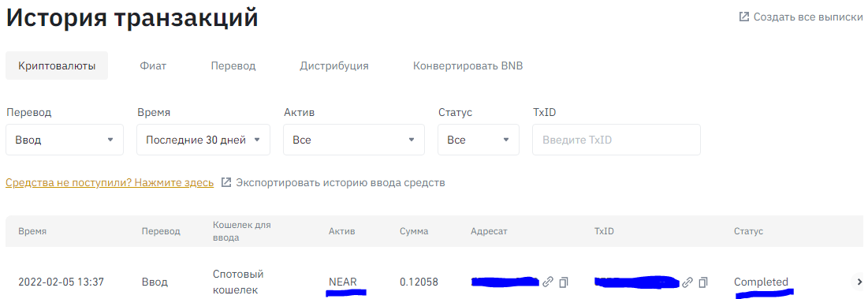
Task: Click the Completed status cell
Action: (761, 282)
